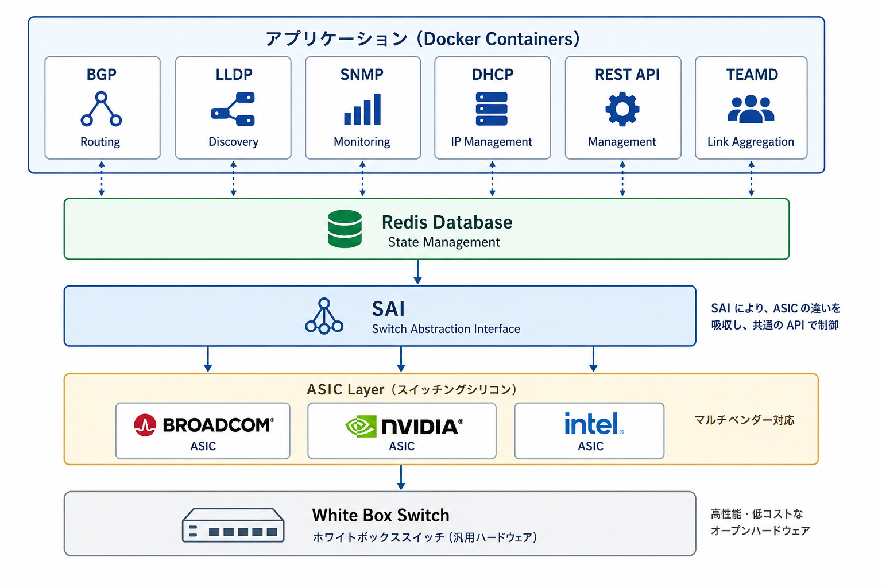The image size is (882, 588).
Task: Click the Broadcom red logo icon
Action: tap(145, 425)
